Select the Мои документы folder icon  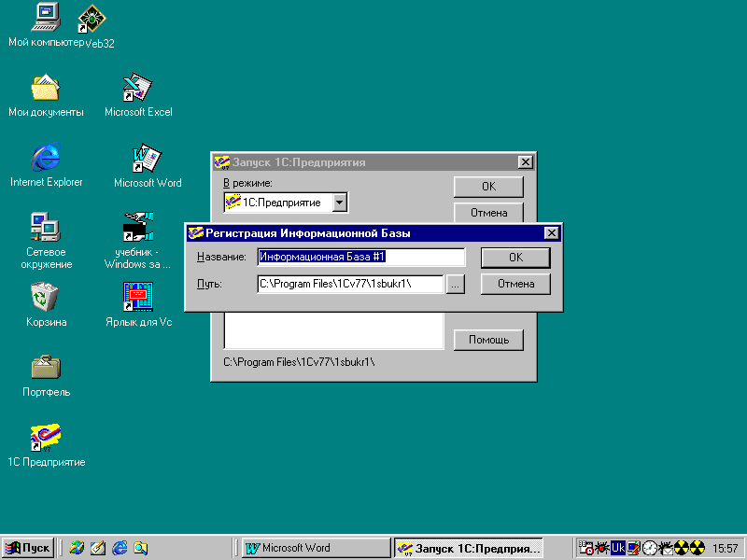(x=46, y=87)
